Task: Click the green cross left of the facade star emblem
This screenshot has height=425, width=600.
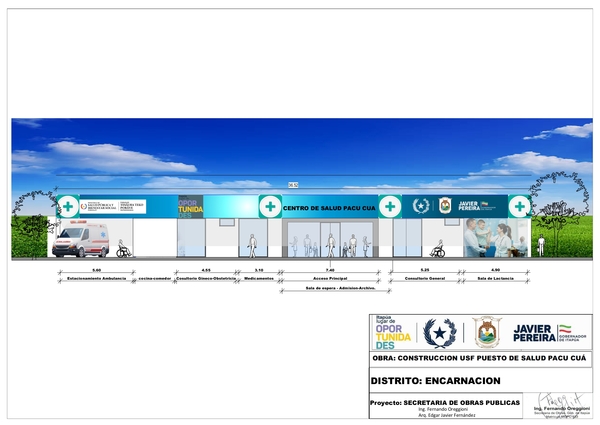Action: (x=390, y=207)
